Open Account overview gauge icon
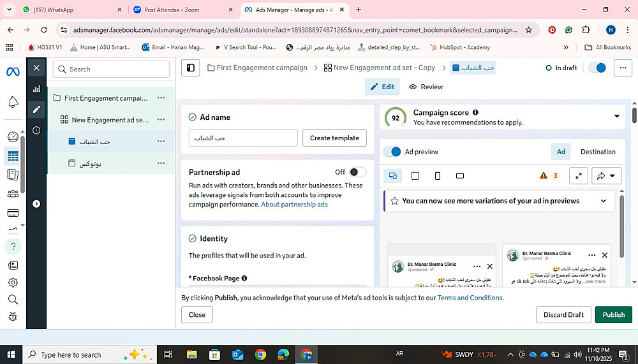Viewport: 638px width, 364px height. coord(13,136)
